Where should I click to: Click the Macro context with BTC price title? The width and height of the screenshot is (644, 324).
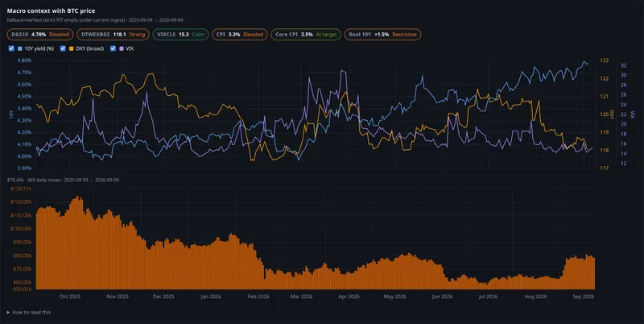(51, 10)
